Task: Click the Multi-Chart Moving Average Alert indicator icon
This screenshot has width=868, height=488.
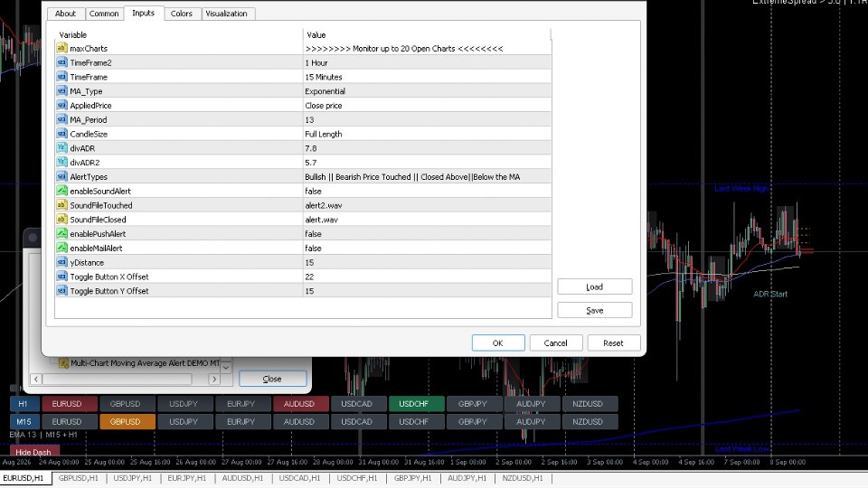Action: click(63, 363)
